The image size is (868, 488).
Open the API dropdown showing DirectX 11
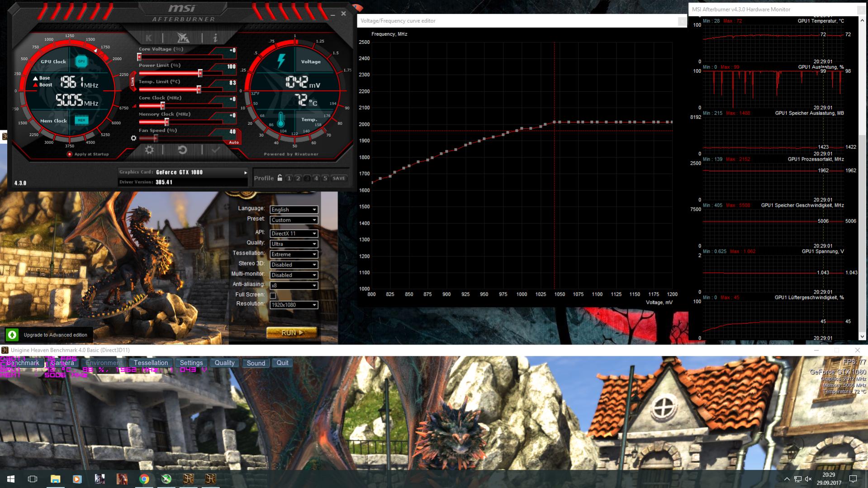point(294,233)
